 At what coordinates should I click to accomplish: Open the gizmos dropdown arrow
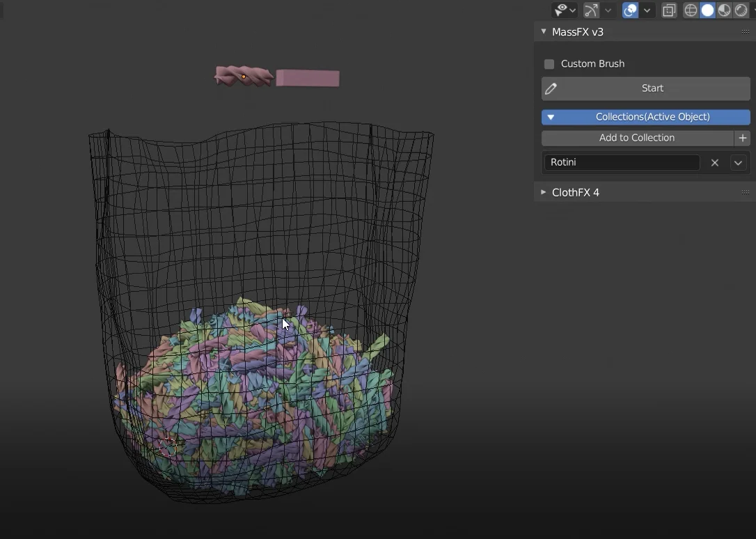click(608, 10)
